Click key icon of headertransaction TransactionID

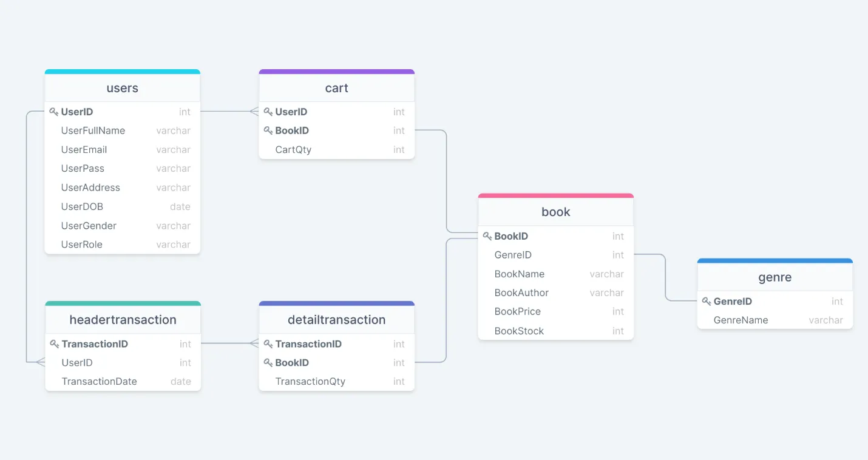pos(54,343)
